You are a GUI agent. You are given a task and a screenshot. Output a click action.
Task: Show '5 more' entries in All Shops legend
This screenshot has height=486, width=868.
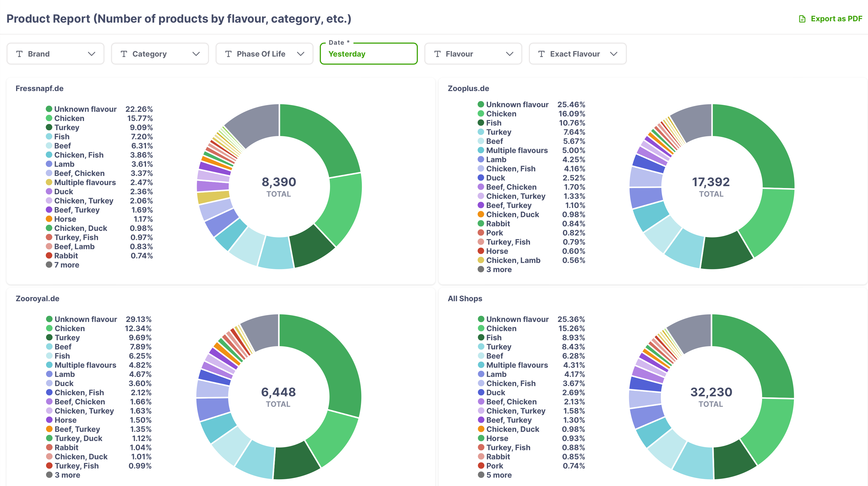click(499, 475)
